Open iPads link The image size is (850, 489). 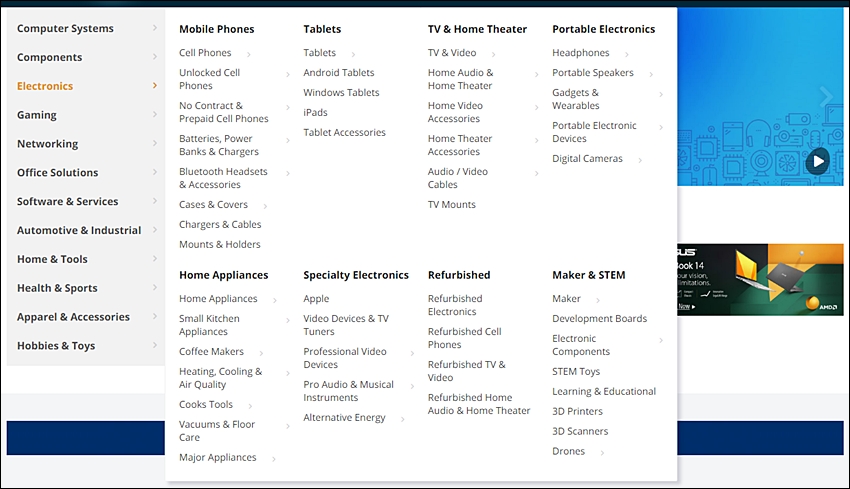[315, 112]
